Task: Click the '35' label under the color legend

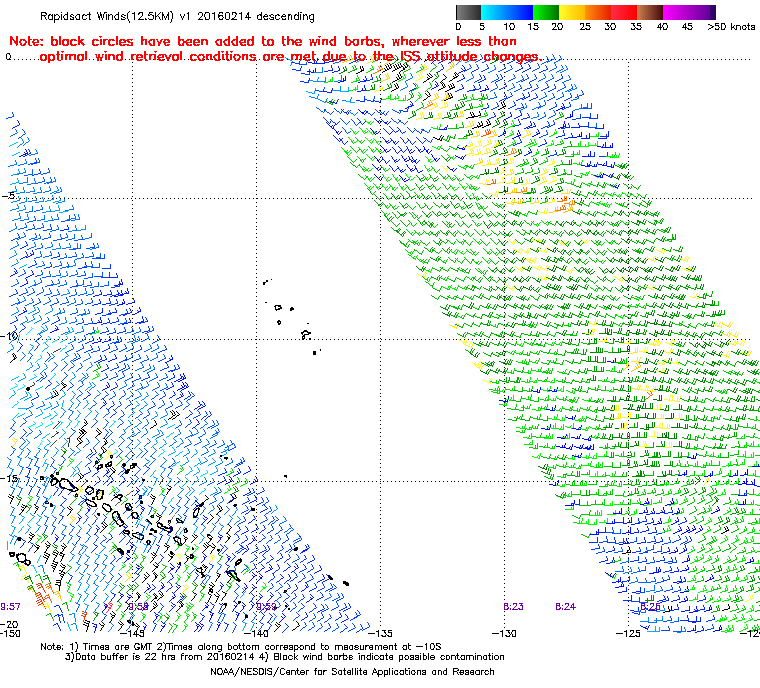Action: coord(636,27)
